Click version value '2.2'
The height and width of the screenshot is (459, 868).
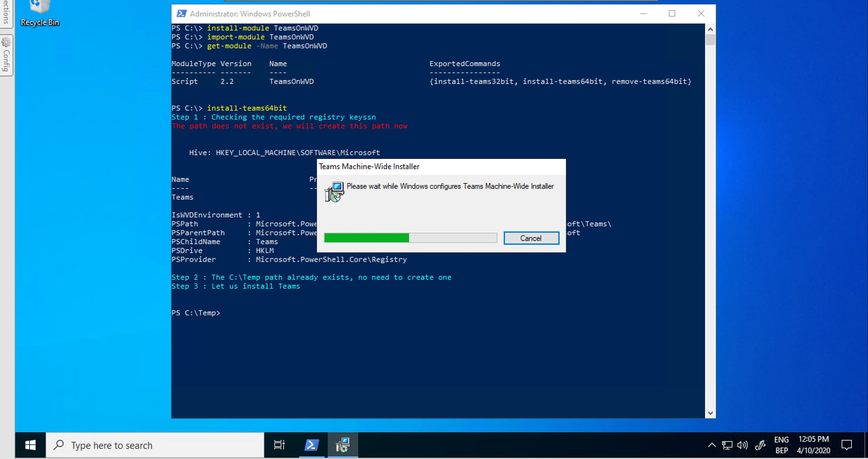tap(227, 82)
